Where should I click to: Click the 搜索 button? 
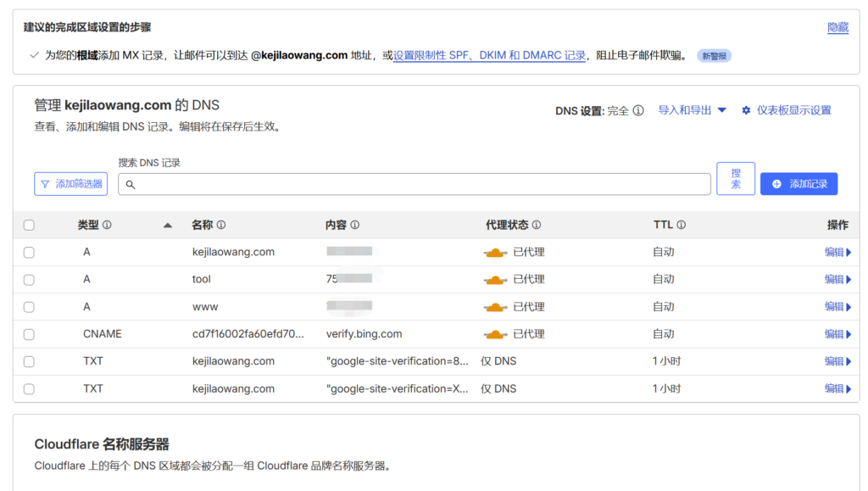pyautogui.click(x=736, y=178)
